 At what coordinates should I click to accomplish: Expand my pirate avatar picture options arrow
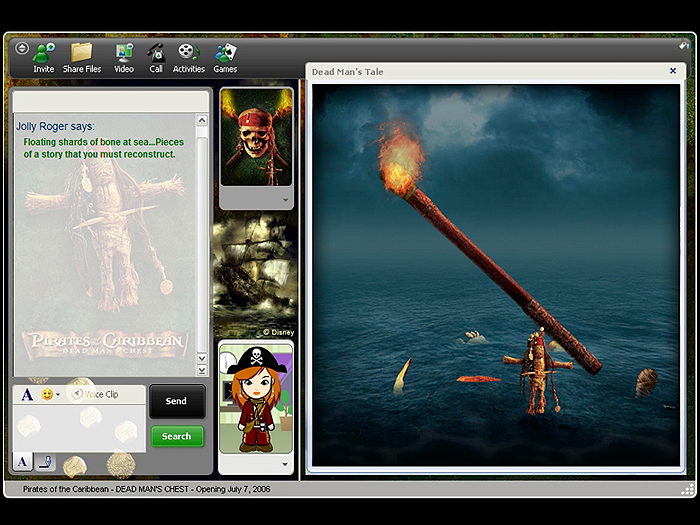click(x=285, y=464)
